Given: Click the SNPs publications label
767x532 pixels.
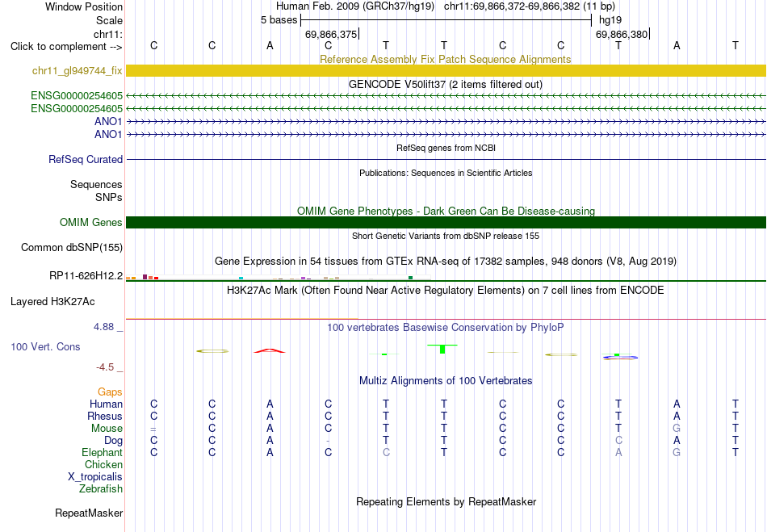Looking at the screenshot, I should [109, 197].
